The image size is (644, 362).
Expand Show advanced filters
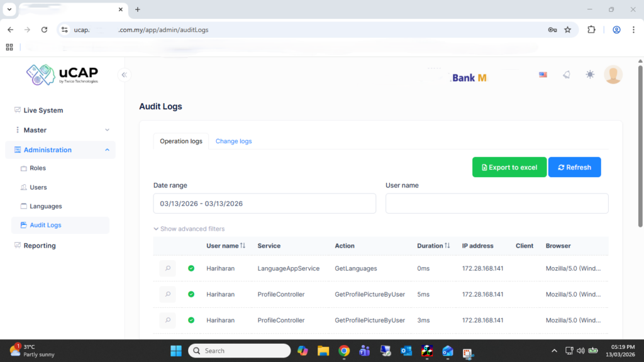[189, 229]
